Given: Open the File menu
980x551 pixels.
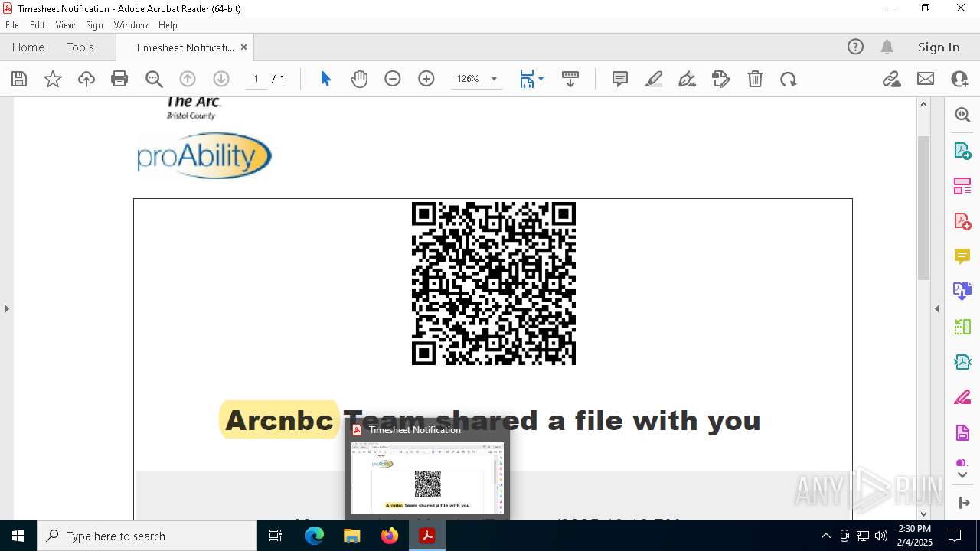Looking at the screenshot, I should (x=12, y=25).
